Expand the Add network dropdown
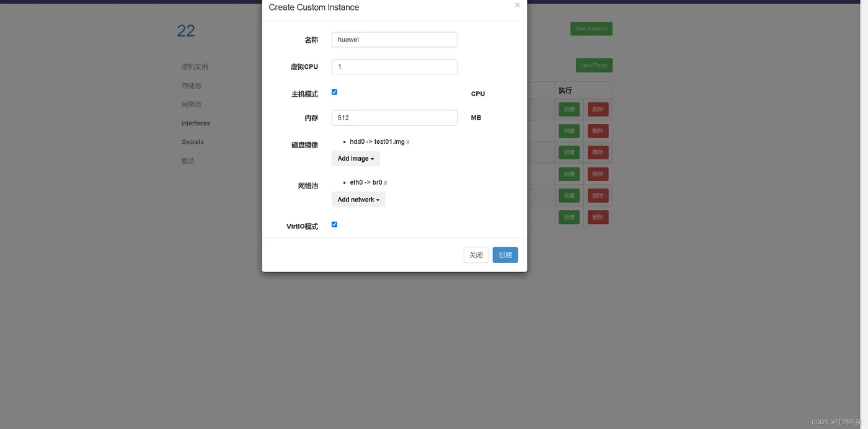The image size is (868, 429). [358, 200]
